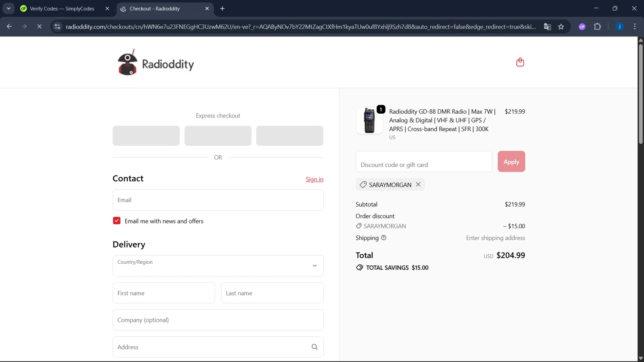Viewport: 644px width, 362px height.
Task: Focus the Email input field
Action: tap(218, 200)
